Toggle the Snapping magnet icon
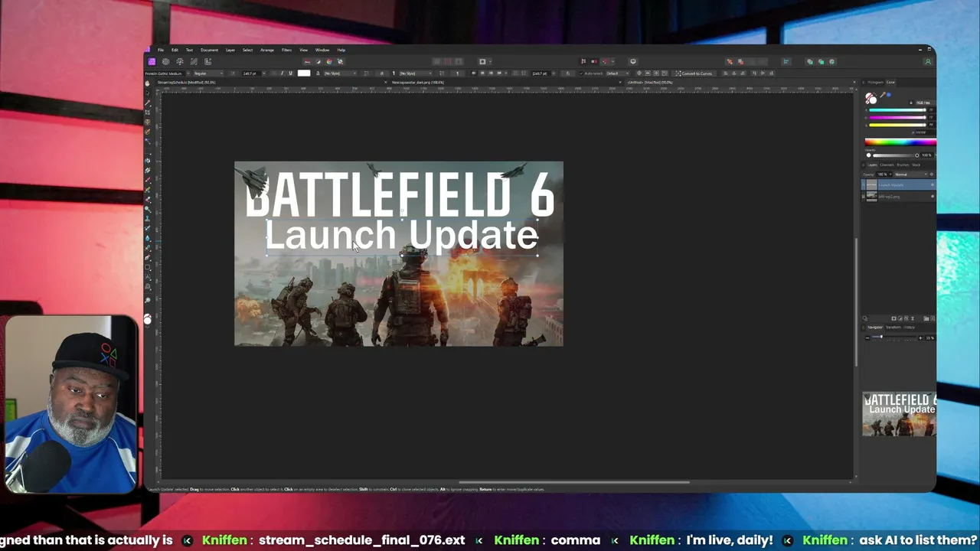The image size is (980, 551). point(605,61)
